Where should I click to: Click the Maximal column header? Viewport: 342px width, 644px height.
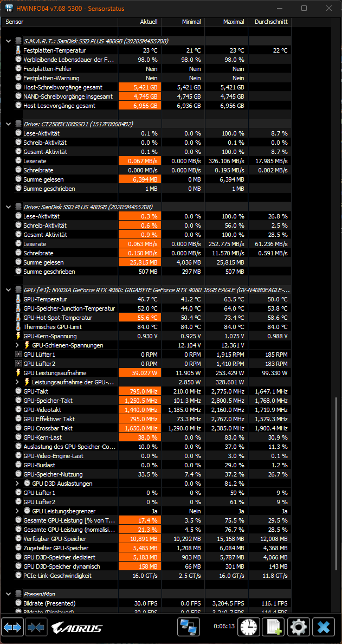click(226, 22)
